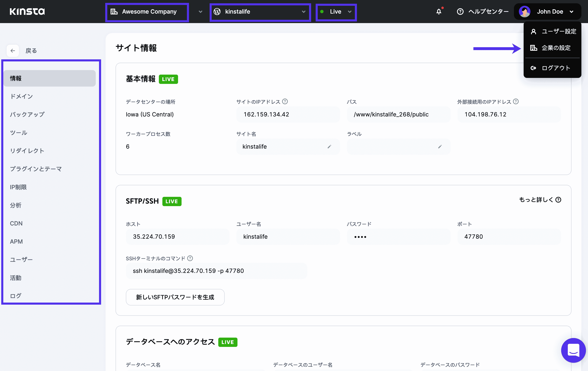
Task: Edit the サイト名 with the pencil icon
Action: (329, 147)
